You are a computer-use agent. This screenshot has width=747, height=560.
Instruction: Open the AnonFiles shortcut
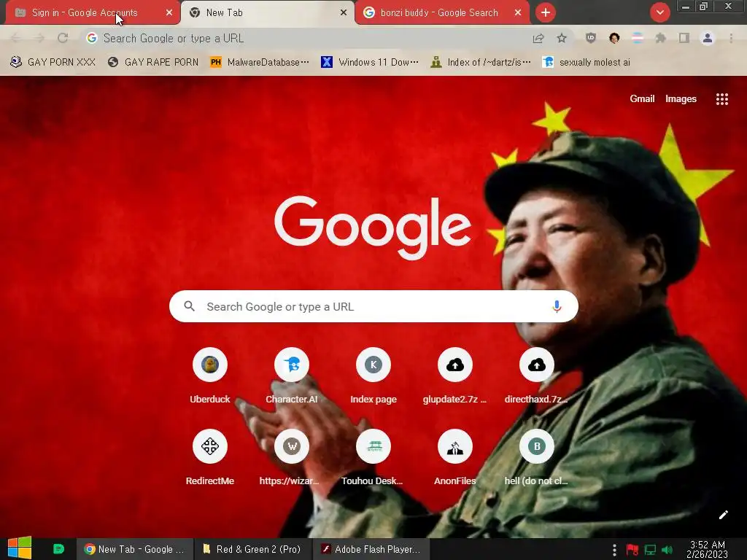(x=455, y=458)
